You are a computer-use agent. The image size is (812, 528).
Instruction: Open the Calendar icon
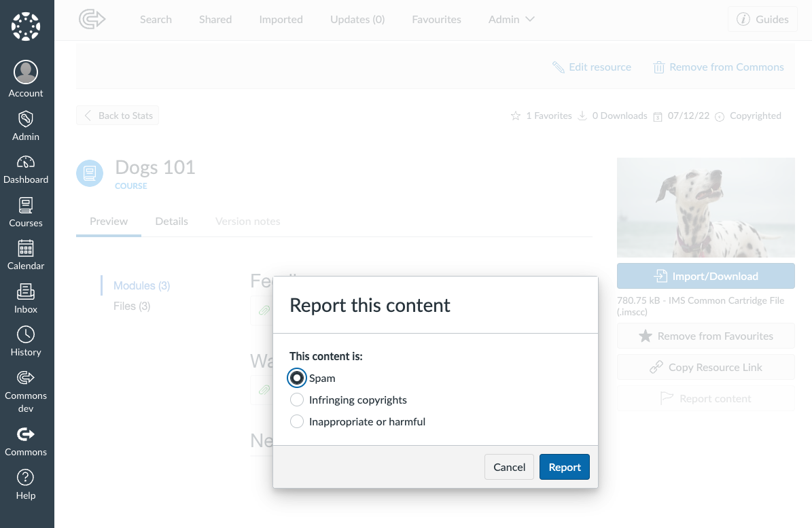coord(26,248)
